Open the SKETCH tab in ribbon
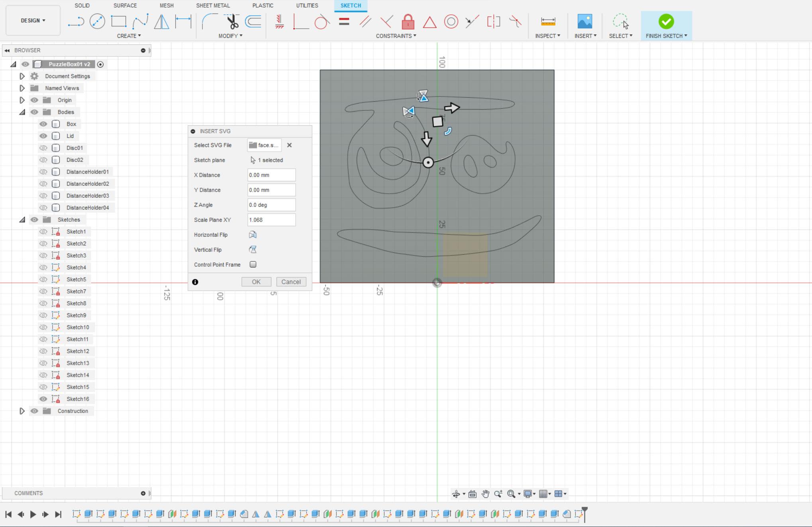The width and height of the screenshot is (812, 527). (x=350, y=5)
